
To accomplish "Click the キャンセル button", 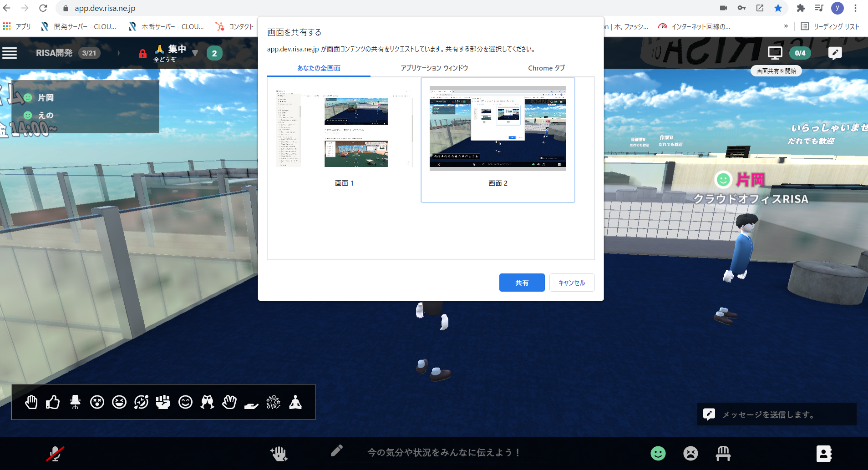I will tap(572, 283).
